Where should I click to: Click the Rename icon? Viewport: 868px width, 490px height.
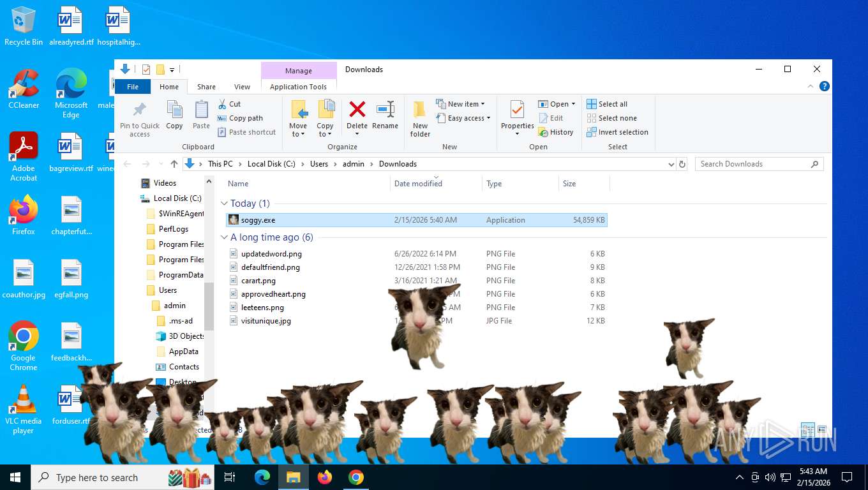[385, 109]
